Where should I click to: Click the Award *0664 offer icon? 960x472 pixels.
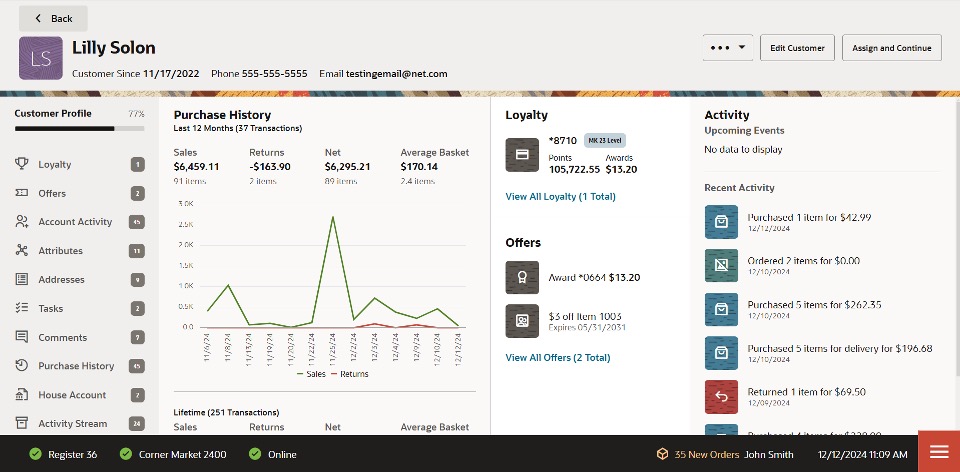pos(523,277)
